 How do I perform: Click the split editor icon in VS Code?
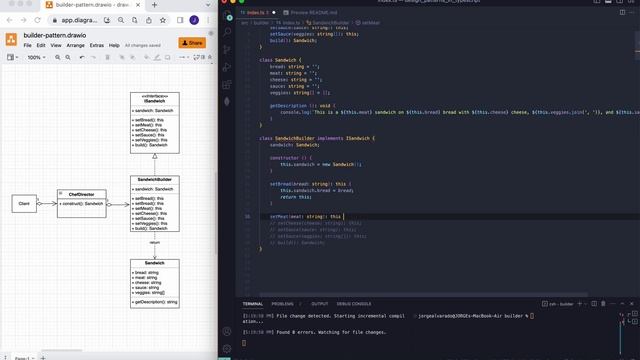tap(622, 13)
